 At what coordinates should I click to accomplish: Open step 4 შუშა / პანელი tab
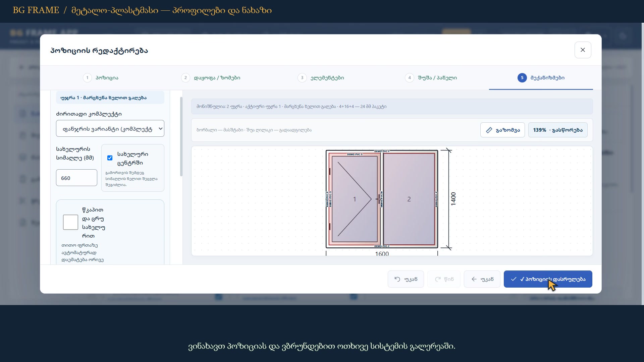(431, 78)
